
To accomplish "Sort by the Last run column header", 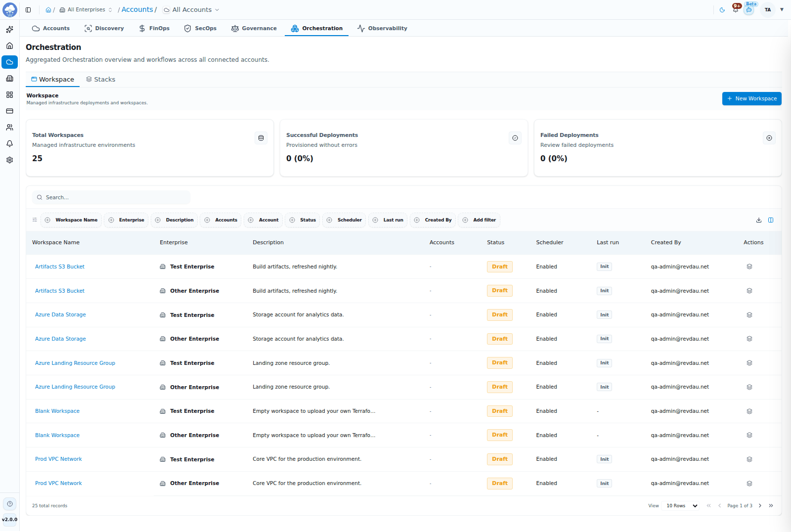I will pos(608,243).
